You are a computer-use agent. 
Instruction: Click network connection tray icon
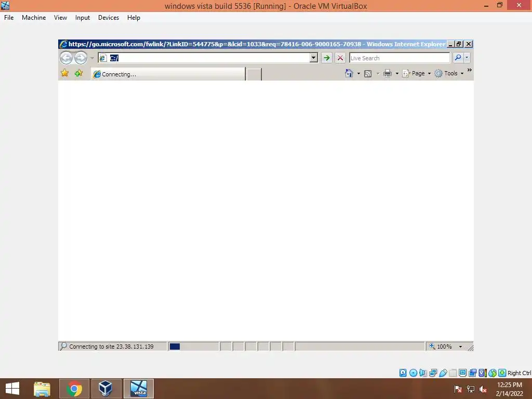[x=471, y=389]
